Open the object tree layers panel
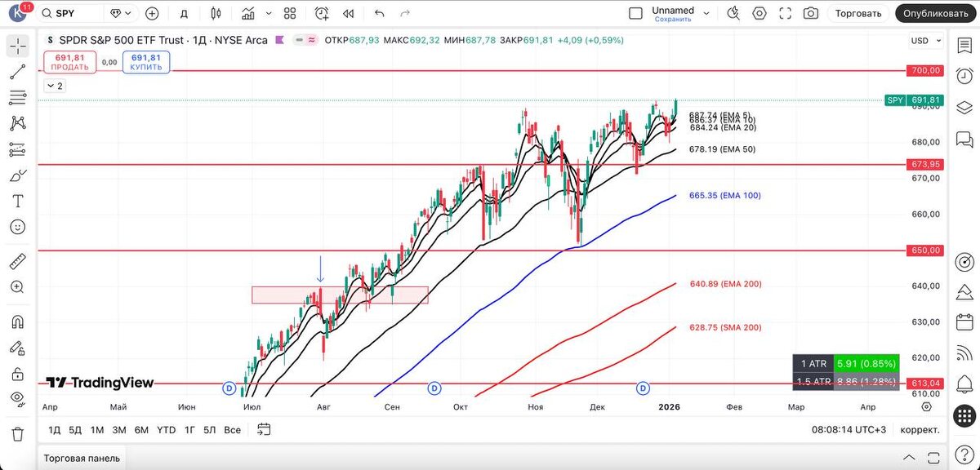Image resolution: width=980 pixels, height=470 pixels. click(x=965, y=107)
